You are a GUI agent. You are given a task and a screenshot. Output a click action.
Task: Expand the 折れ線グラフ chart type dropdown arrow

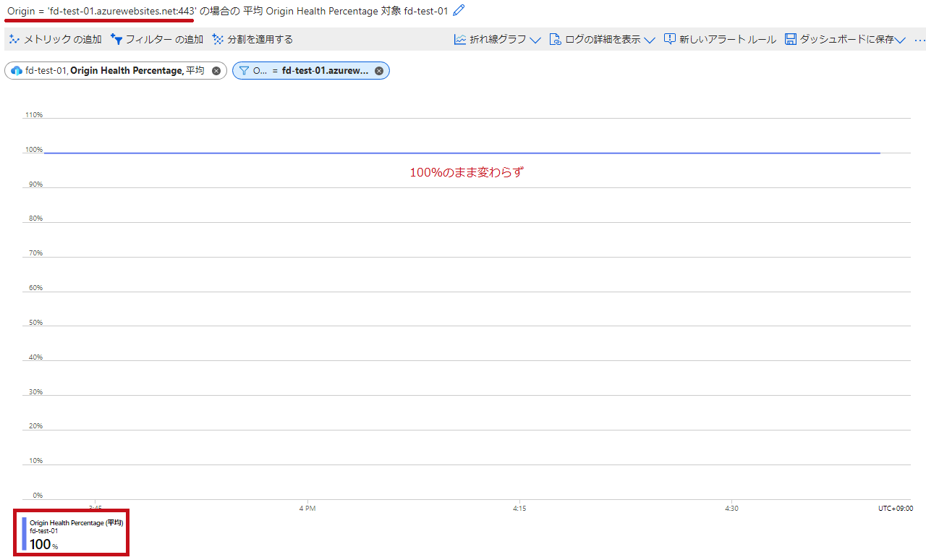pyautogui.click(x=535, y=41)
